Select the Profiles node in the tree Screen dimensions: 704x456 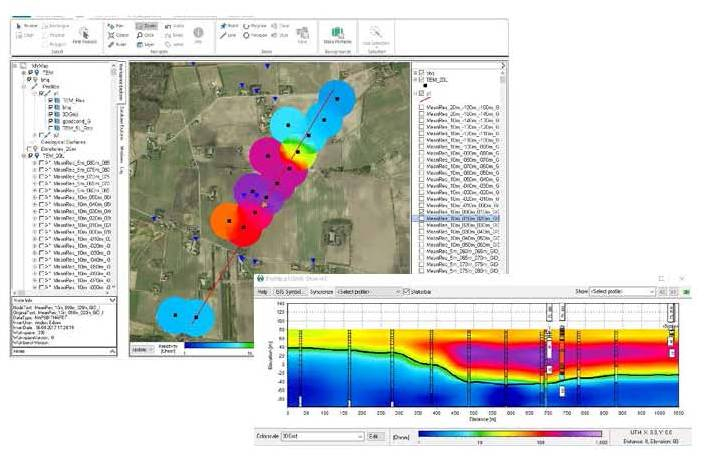51,87
